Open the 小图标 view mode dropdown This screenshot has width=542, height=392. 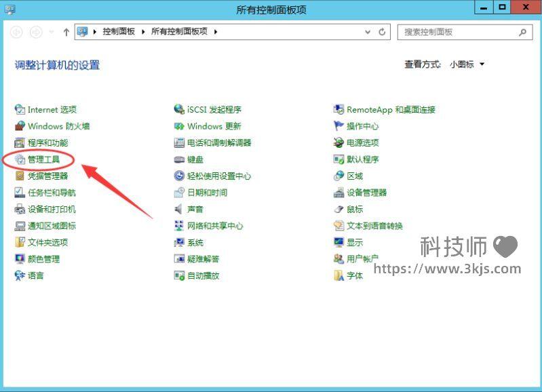pos(467,64)
